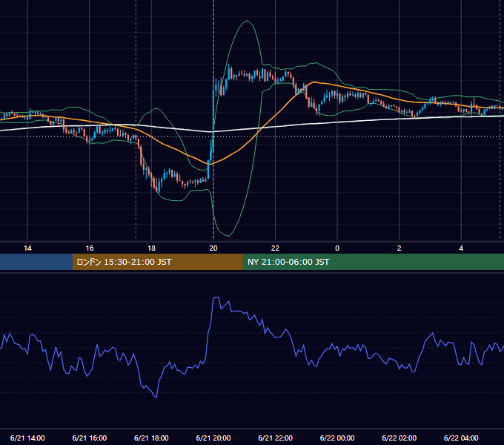Click the 6/21 22:00 date label
Screen dimensions: 504x445
275,438
